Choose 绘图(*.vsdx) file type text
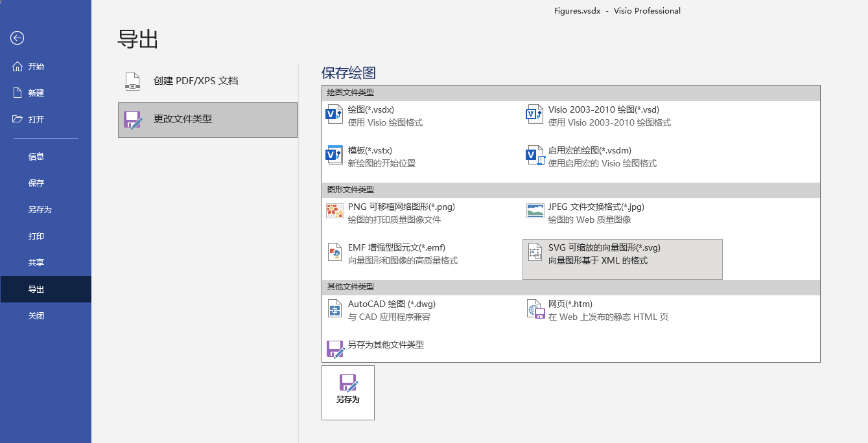The height and width of the screenshot is (443, 868). click(371, 109)
